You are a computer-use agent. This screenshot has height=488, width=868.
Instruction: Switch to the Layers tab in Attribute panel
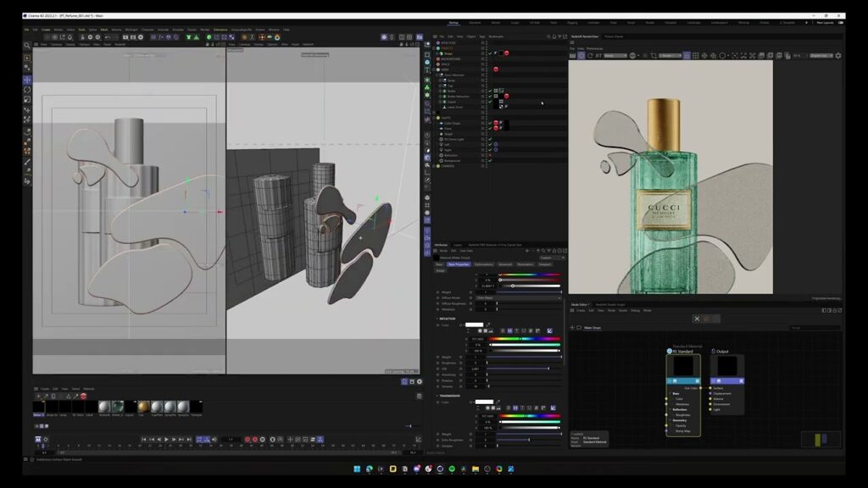coord(458,245)
